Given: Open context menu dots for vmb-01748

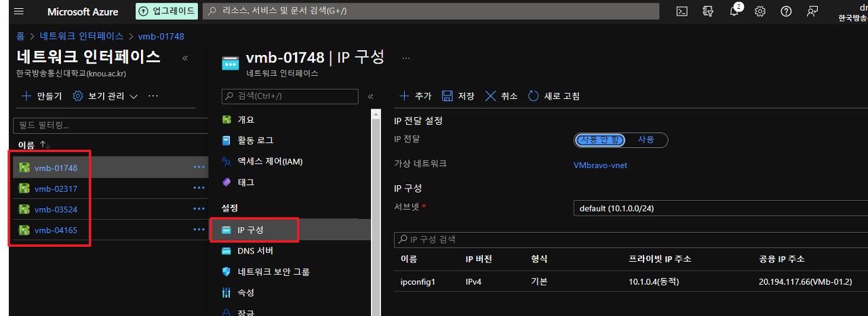Looking at the screenshot, I should coord(199,167).
